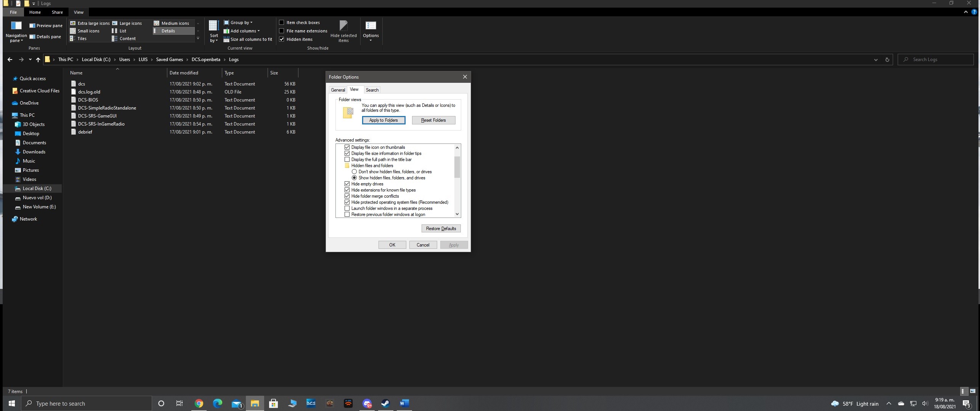
Task: Uncheck Hide extensions for known file types
Action: pyautogui.click(x=347, y=190)
